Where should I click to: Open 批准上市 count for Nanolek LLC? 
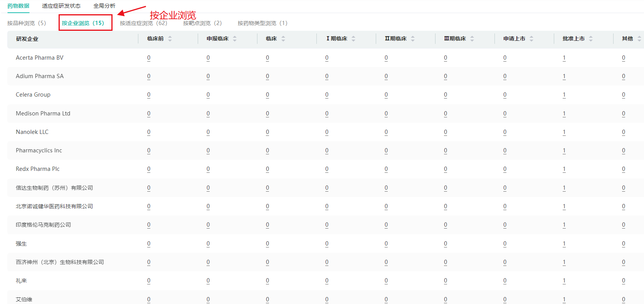click(564, 132)
